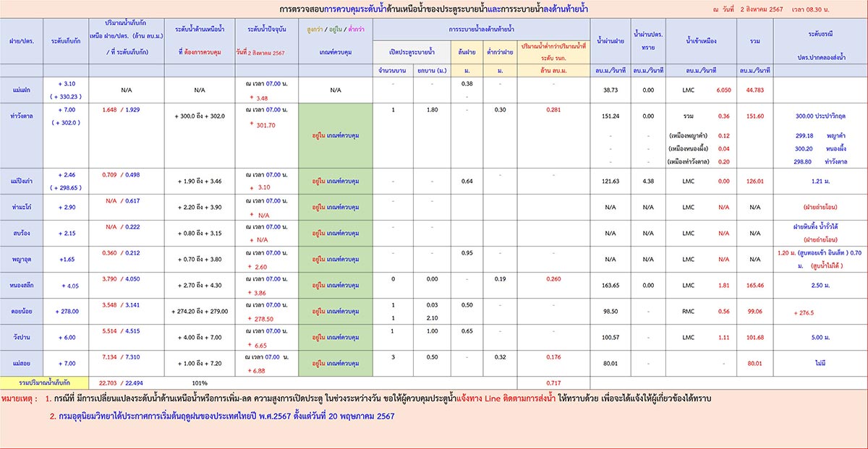Viewport: 868px width, 449px height.
Task: Select the storage volume '0.709 / 0.498'
Action: click(122, 174)
